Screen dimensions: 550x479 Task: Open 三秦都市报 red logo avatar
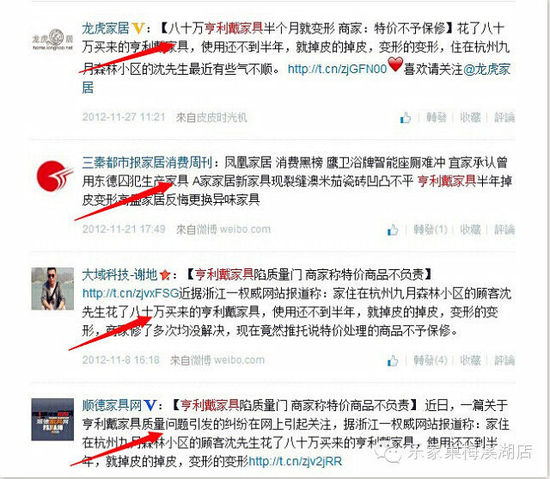(x=54, y=175)
